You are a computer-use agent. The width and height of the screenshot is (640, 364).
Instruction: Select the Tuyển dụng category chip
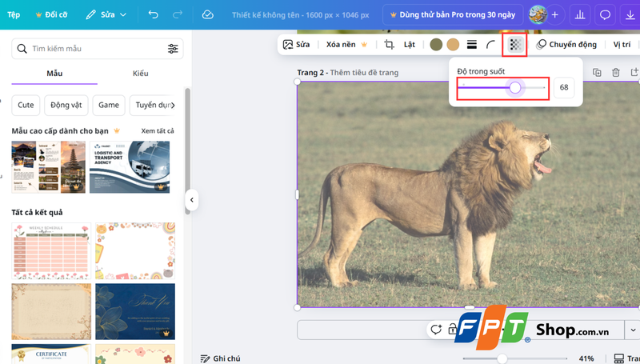(152, 105)
